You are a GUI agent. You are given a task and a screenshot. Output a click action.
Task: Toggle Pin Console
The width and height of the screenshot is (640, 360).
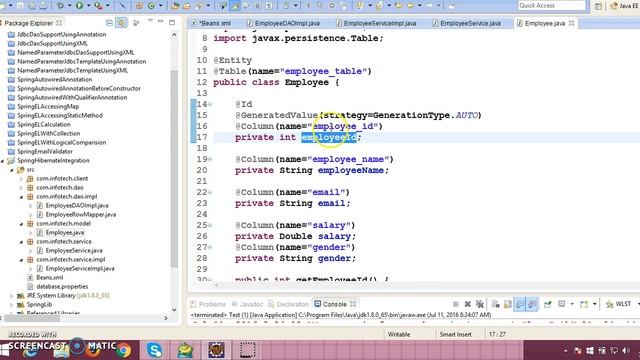548,304
